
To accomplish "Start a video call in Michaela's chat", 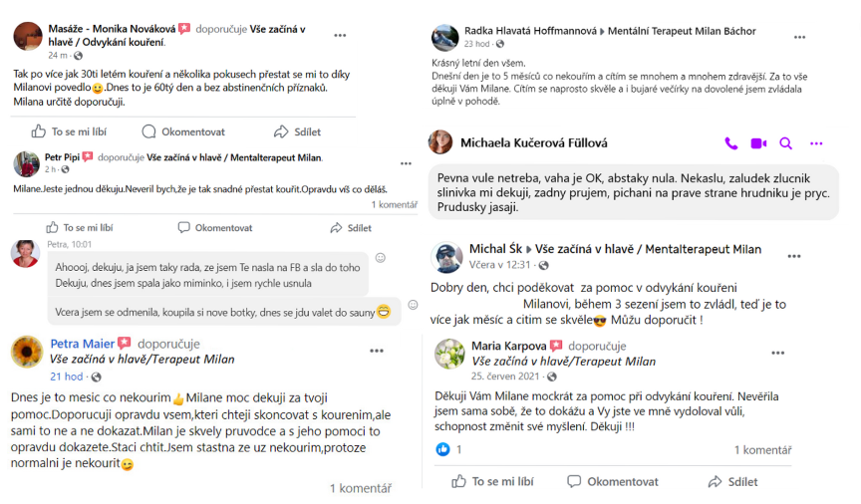I will point(758,143).
